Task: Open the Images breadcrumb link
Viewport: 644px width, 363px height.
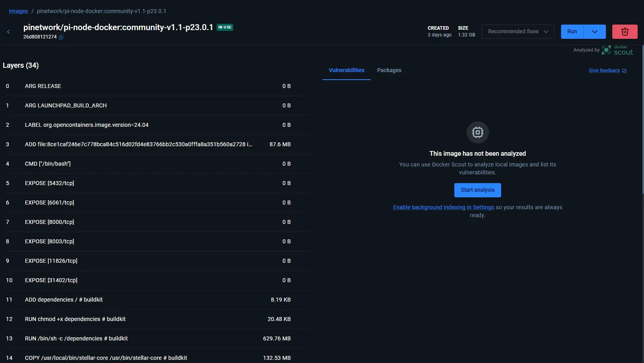Action: (x=19, y=11)
